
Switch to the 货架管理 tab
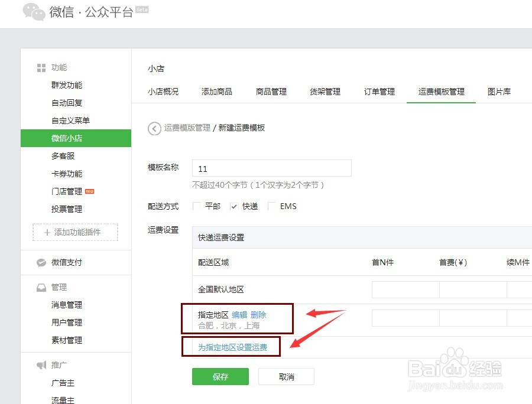click(325, 92)
